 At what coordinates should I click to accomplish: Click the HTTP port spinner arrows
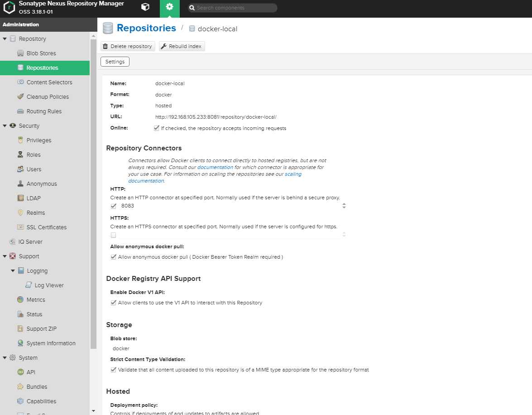(x=344, y=206)
